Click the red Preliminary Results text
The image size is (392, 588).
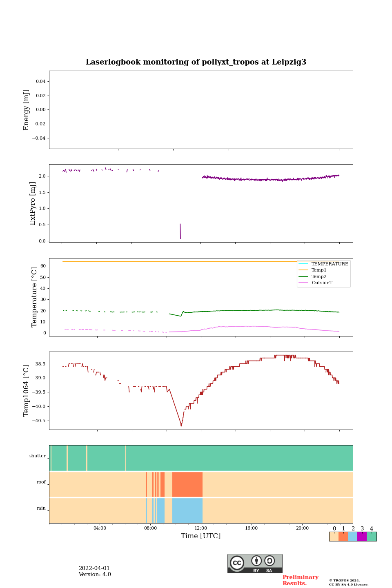tap(300, 580)
